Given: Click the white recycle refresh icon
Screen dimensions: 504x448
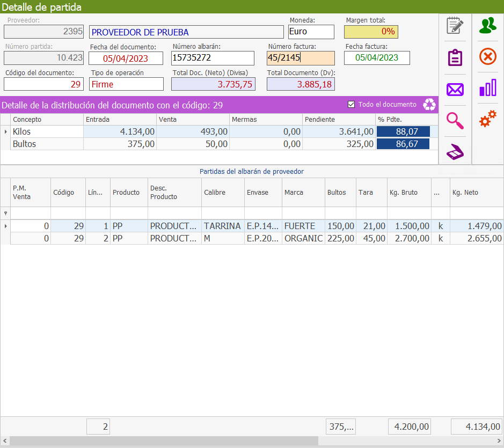Looking at the screenshot, I should pyautogui.click(x=429, y=105).
